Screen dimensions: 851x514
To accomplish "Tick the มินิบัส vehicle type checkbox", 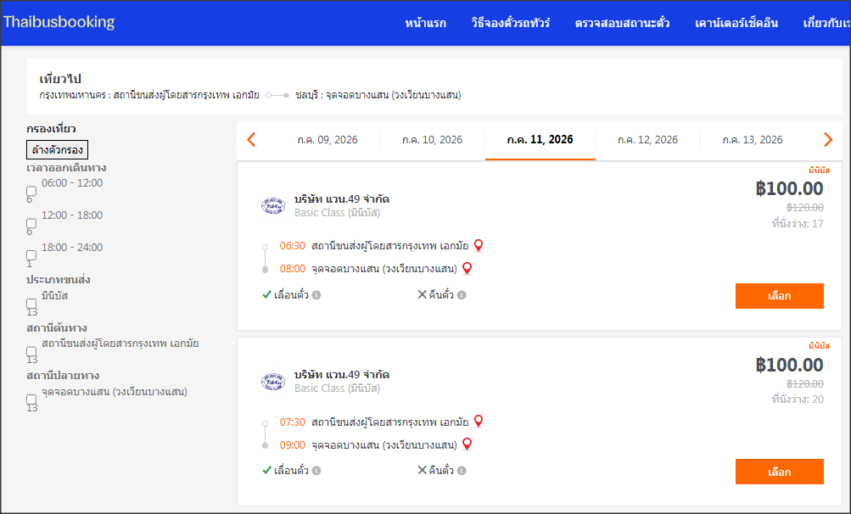I will pyautogui.click(x=31, y=303).
